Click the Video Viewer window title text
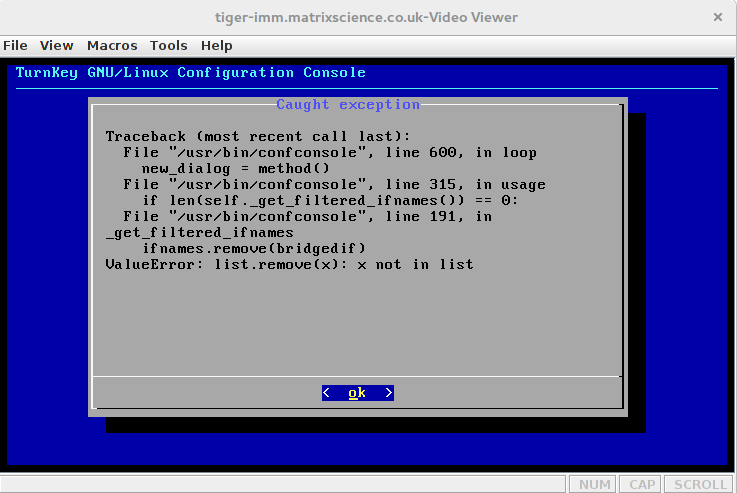This screenshot has height=493, width=737. click(368, 17)
